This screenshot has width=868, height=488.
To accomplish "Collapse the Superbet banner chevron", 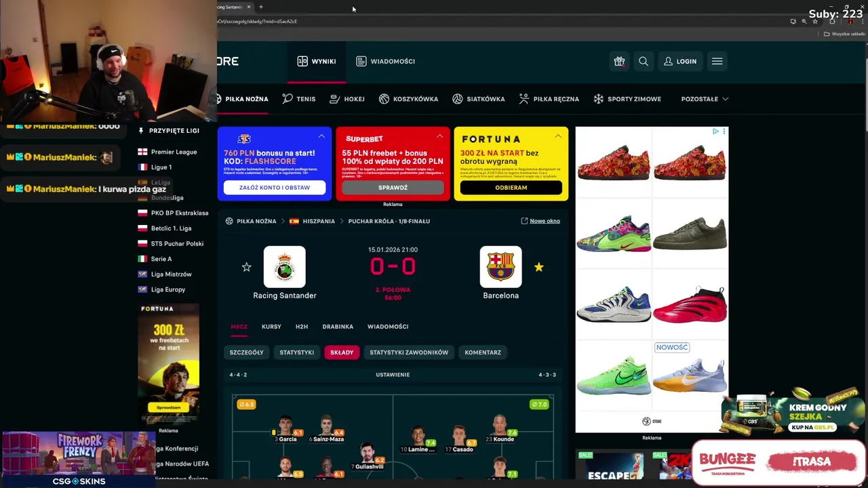I will click(439, 136).
